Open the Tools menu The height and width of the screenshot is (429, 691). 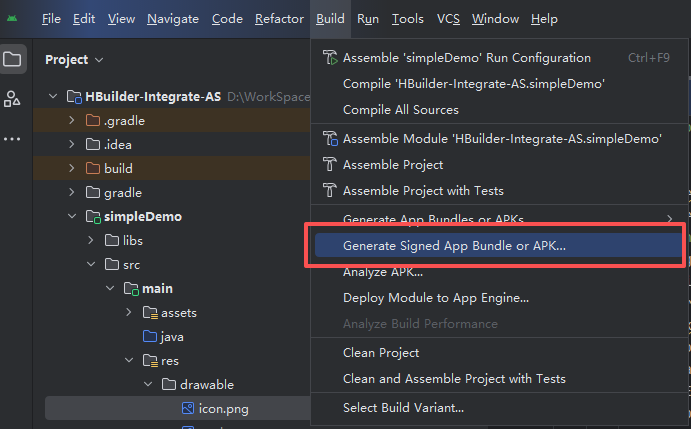point(408,19)
